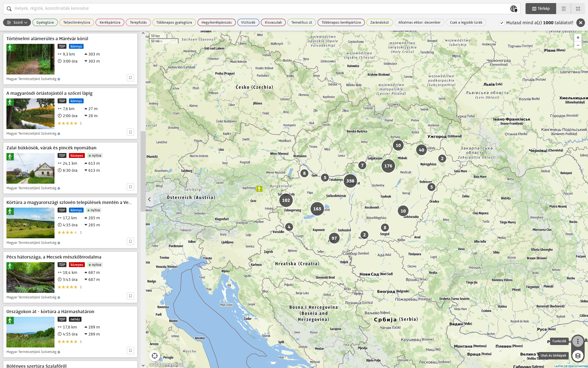Open forest thumbnail of Márévár tour

(x=30, y=59)
